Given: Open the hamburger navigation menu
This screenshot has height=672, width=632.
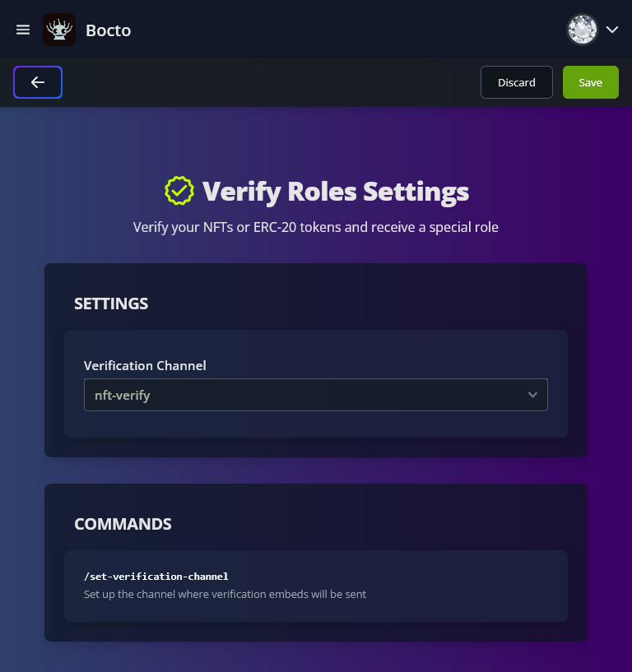Looking at the screenshot, I should coord(23,30).
